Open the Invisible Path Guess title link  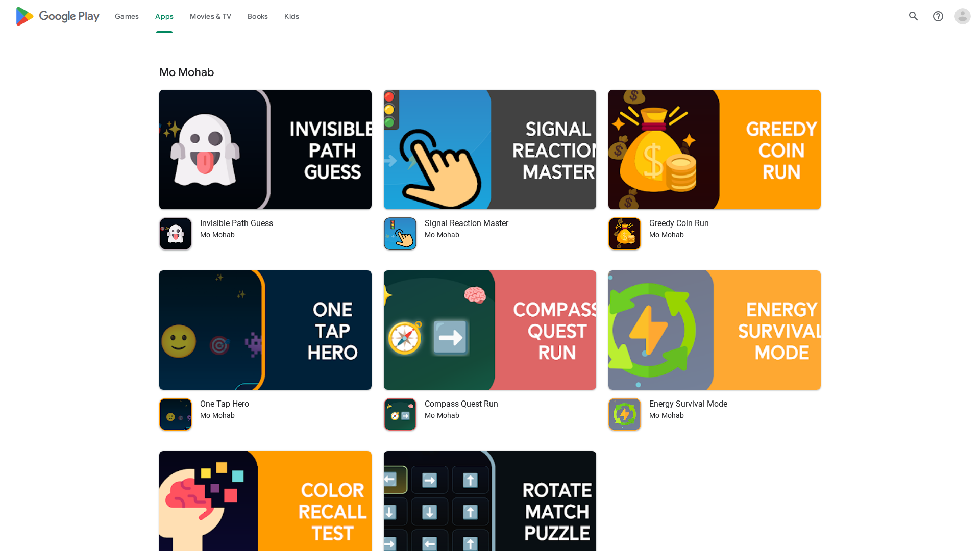pyautogui.click(x=236, y=223)
